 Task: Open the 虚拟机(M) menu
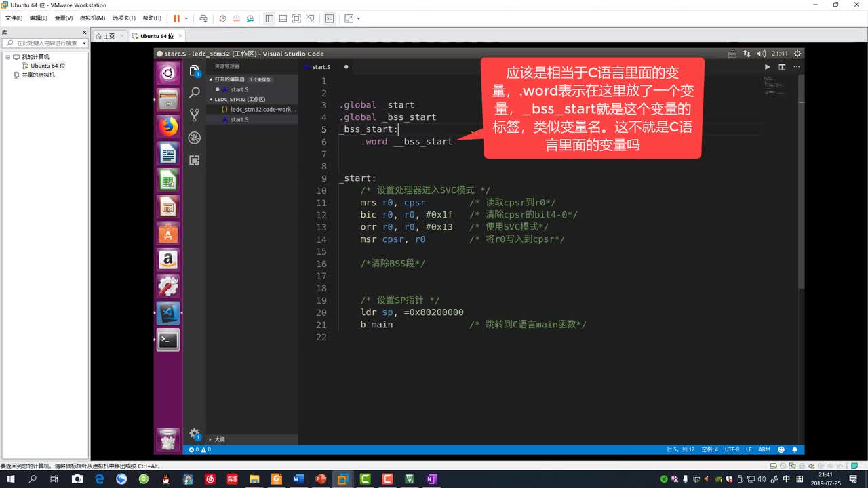pyautogui.click(x=92, y=18)
